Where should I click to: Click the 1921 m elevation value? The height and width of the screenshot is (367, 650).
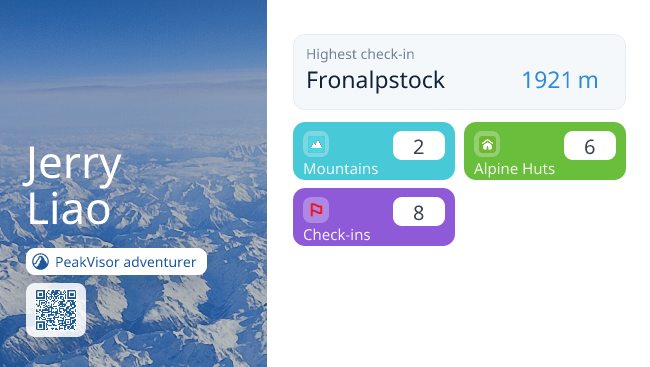tap(560, 80)
